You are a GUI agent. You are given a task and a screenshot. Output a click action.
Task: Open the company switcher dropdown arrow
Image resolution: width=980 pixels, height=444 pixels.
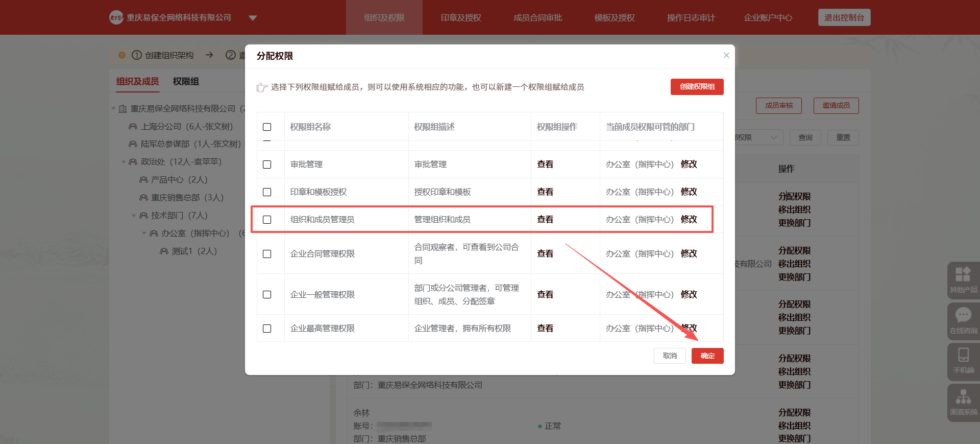253,18
